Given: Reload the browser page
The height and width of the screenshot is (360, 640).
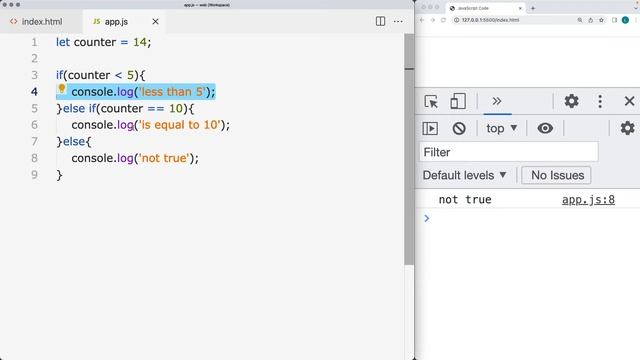Looking at the screenshot, I should [x=443, y=20].
